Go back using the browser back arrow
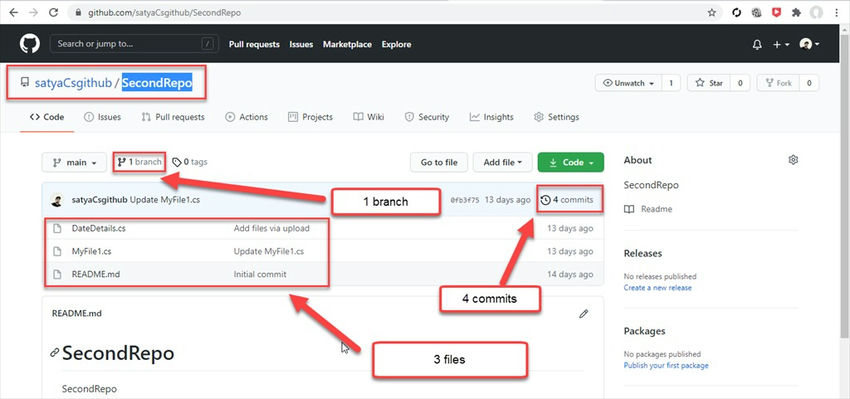Screen dimensions: 850x399 pos(14,12)
